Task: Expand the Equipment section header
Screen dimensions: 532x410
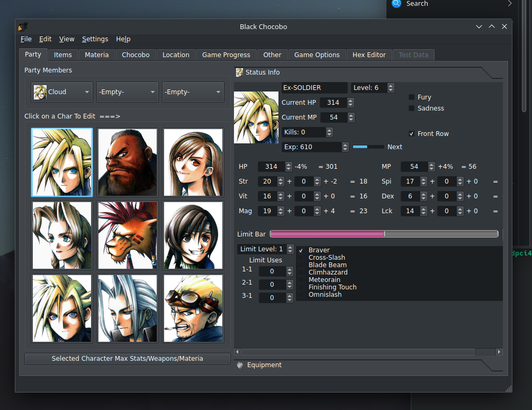Action: click(x=368, y=365)
